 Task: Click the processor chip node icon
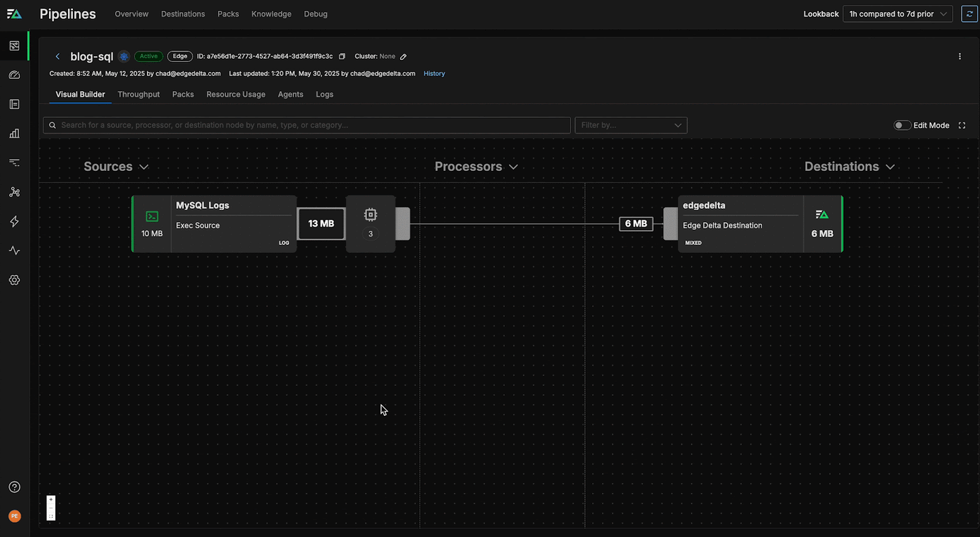pyautogui.click(x=370, y=216)
